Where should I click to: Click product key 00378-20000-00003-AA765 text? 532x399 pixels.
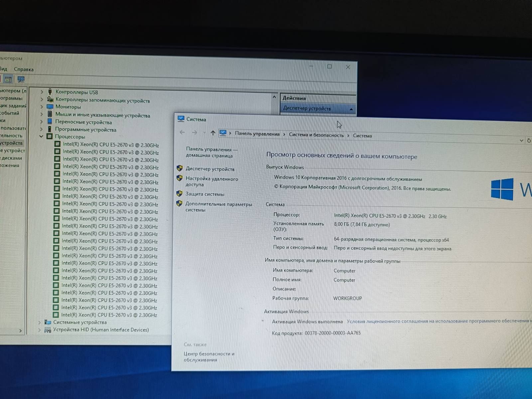point(332,333)
